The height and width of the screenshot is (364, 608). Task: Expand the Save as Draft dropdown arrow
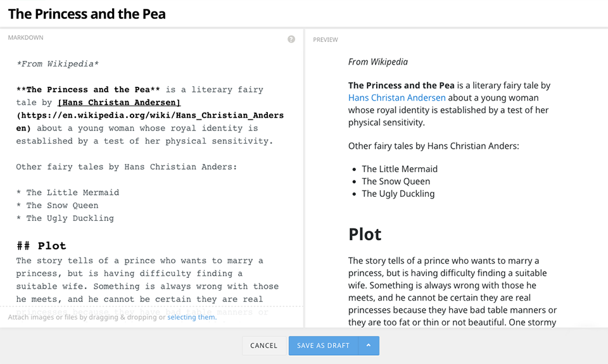click(x=369, y=346)
